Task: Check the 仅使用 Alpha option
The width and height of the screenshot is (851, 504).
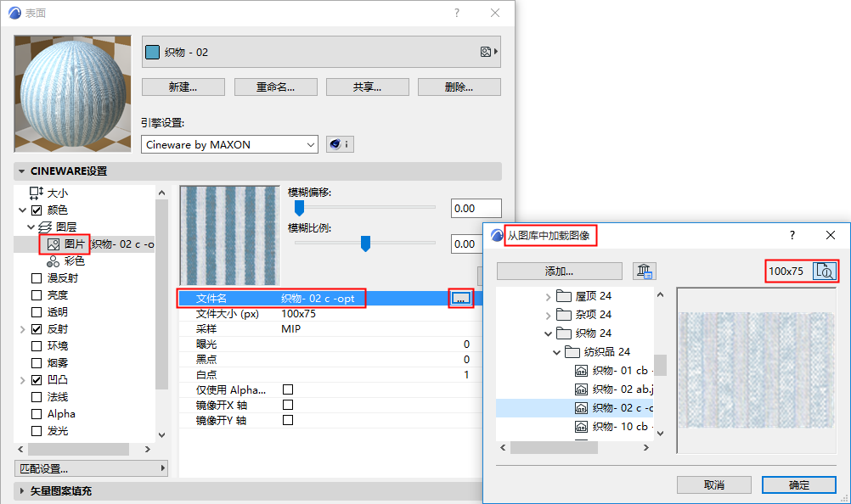Action: (288, 389)
